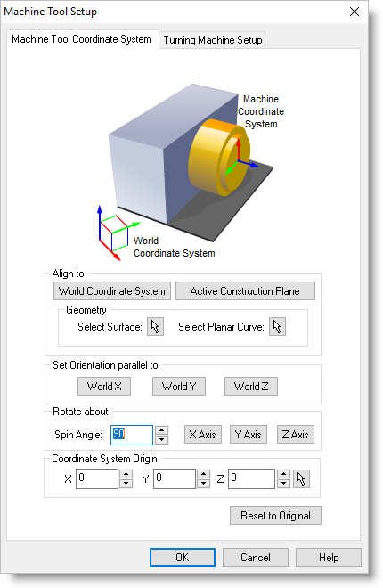383x588 pixels.
Task: Cancel the Machine Tool Setup dialog
Action: (x=256, y=557)
